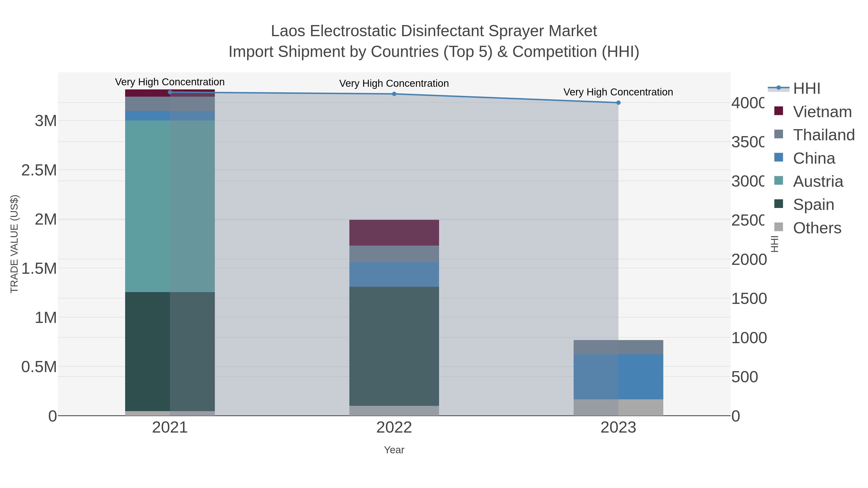Click the 1500 HHI axis tick label

(x=749, y=299)
